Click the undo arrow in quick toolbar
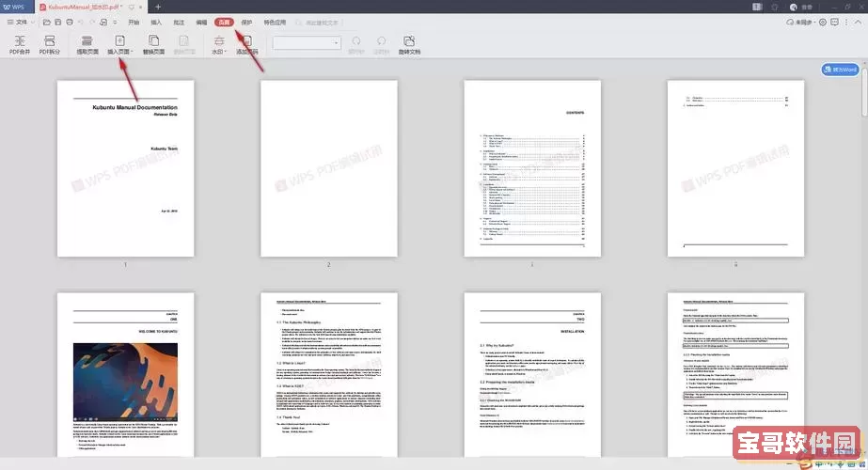Screen dimensions: 868x470 [x=81, y=23]
